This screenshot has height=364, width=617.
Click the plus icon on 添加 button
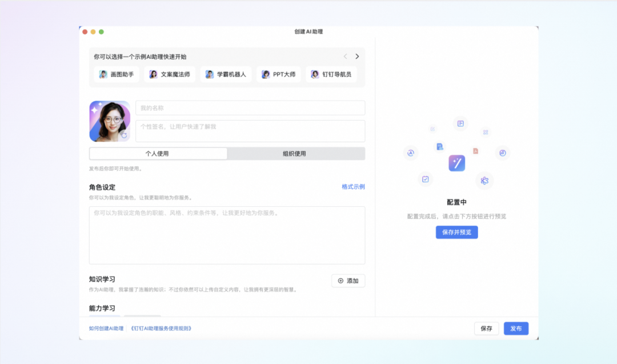(x=340, y=281)
